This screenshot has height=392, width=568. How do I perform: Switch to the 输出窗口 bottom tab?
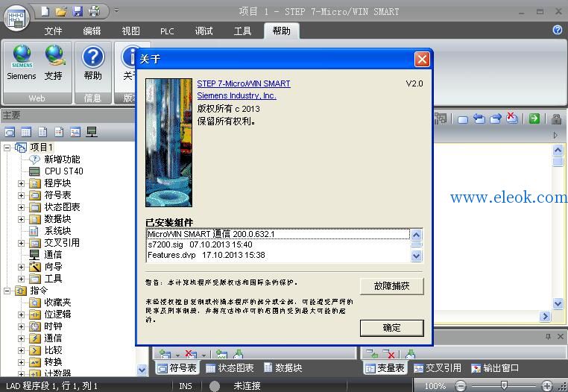[x=495, y=368]
